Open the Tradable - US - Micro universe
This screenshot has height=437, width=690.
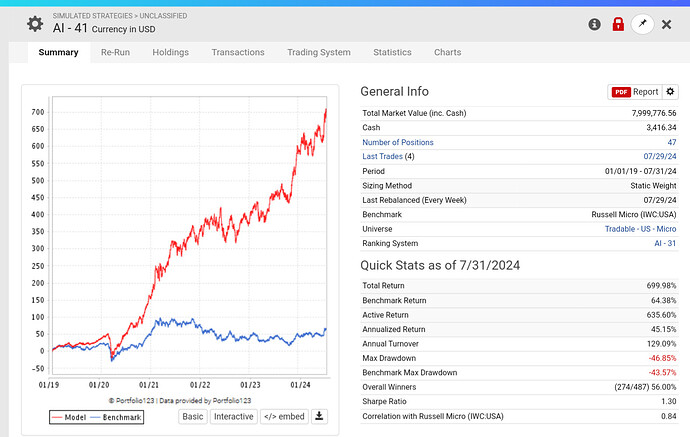[x=640, y=229]
